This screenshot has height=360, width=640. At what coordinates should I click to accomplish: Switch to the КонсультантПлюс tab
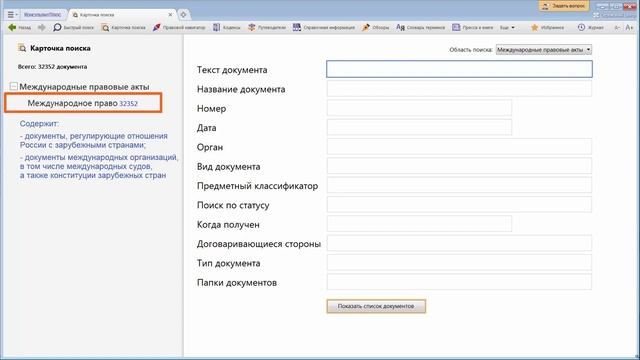coord(42,15)
